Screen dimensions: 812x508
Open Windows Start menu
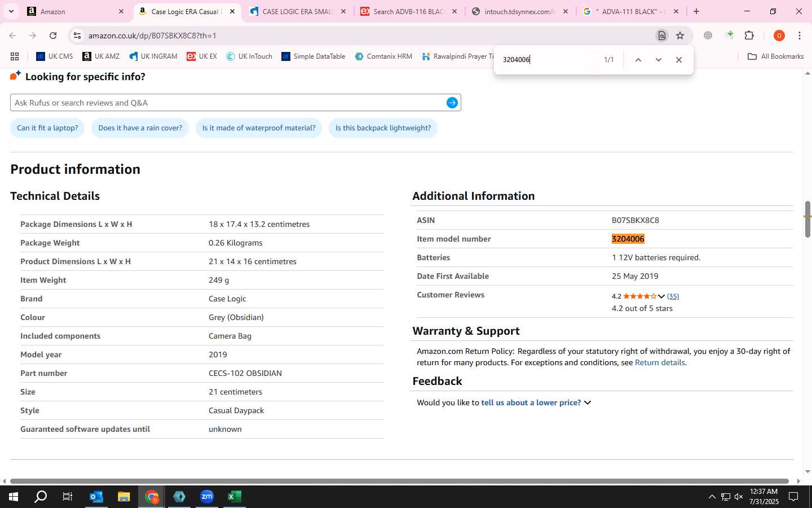(14, 497)
